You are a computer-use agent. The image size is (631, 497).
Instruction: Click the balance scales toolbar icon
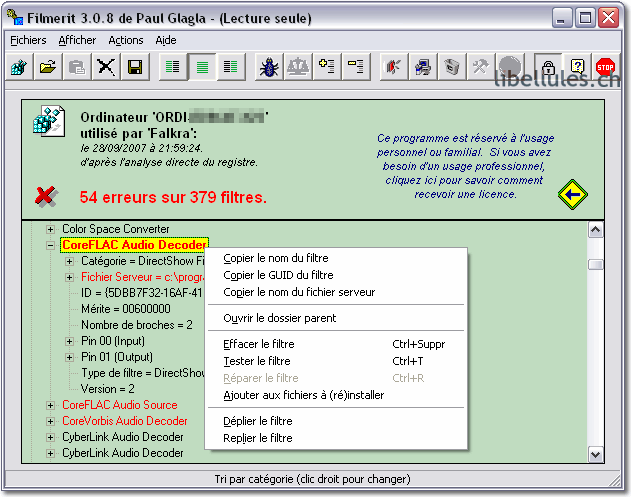[x=298, y=67]
